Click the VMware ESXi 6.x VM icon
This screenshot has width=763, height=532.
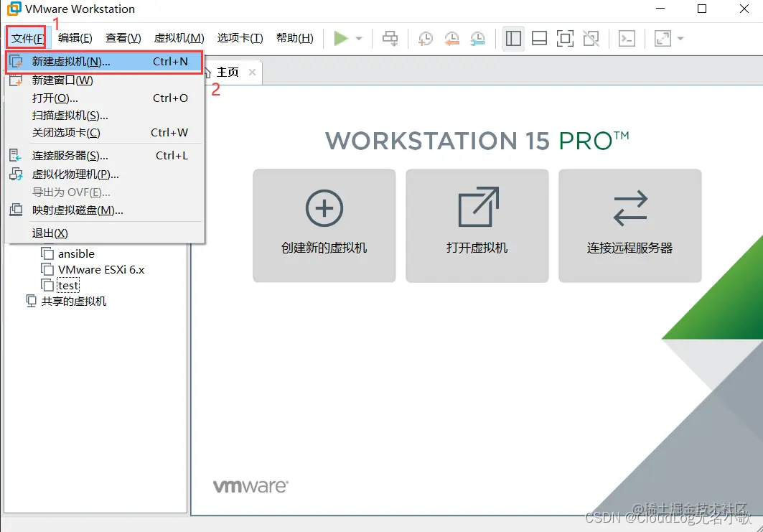[x=47, y=270]
